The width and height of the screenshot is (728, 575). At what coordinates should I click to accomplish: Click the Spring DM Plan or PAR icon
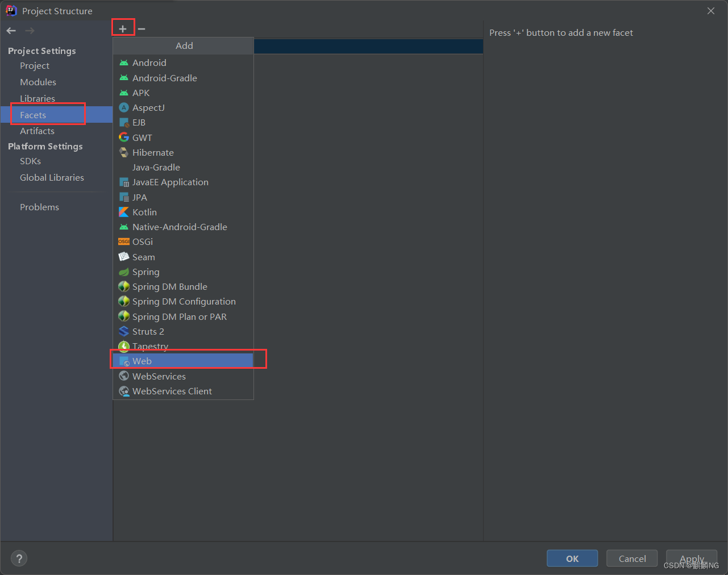[x=124, y=316]
